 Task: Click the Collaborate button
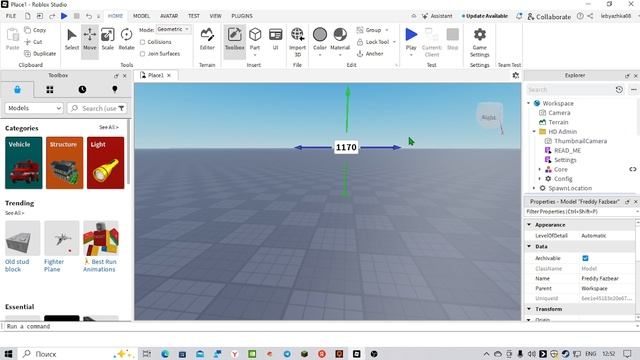coord(549,16)
